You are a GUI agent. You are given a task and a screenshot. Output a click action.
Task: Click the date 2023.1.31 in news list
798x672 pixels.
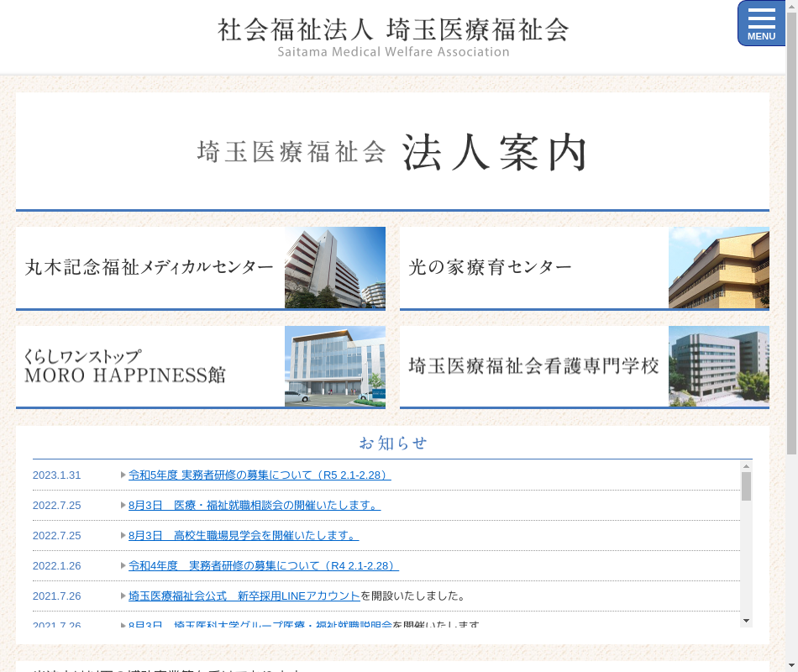(56, 475)
